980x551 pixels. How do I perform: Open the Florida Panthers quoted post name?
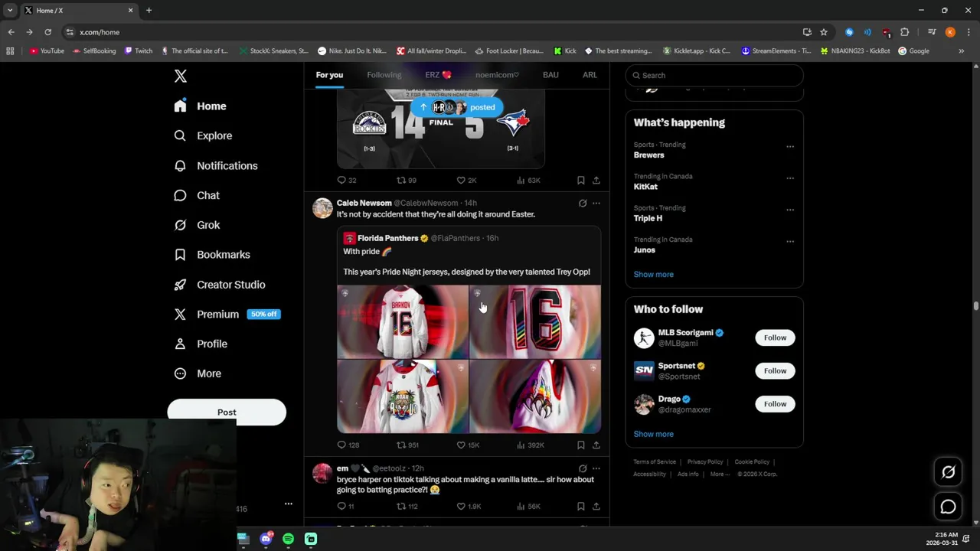(x=387, y=238)
